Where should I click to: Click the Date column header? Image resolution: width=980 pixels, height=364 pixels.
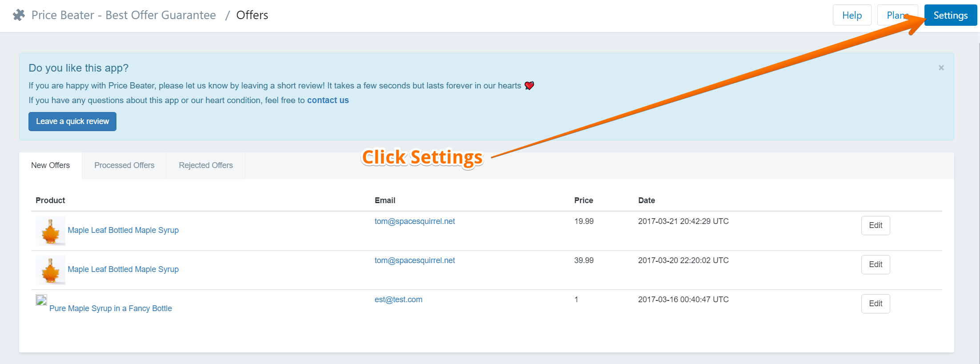pos(647,200)
